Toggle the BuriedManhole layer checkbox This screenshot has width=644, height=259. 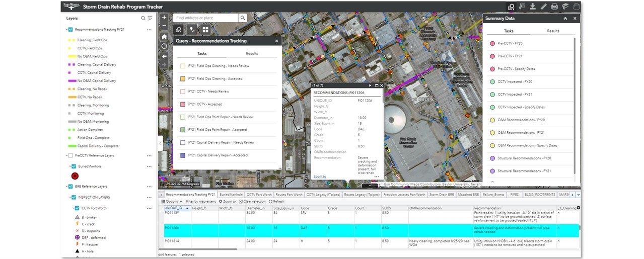point(74,166)
